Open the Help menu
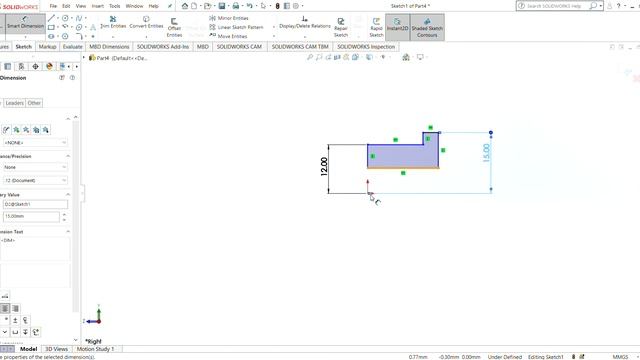640x360 pixels. coord(153,6)
